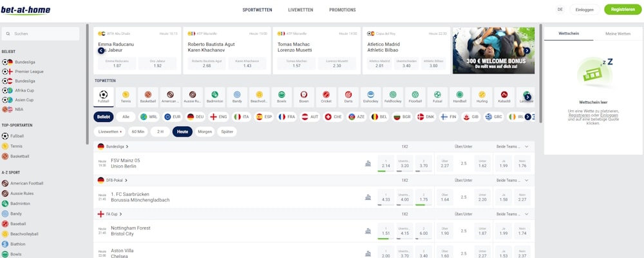Switch the country filter to Alle
The height and width of the screenshot is (258, 644).
point(126,117)
